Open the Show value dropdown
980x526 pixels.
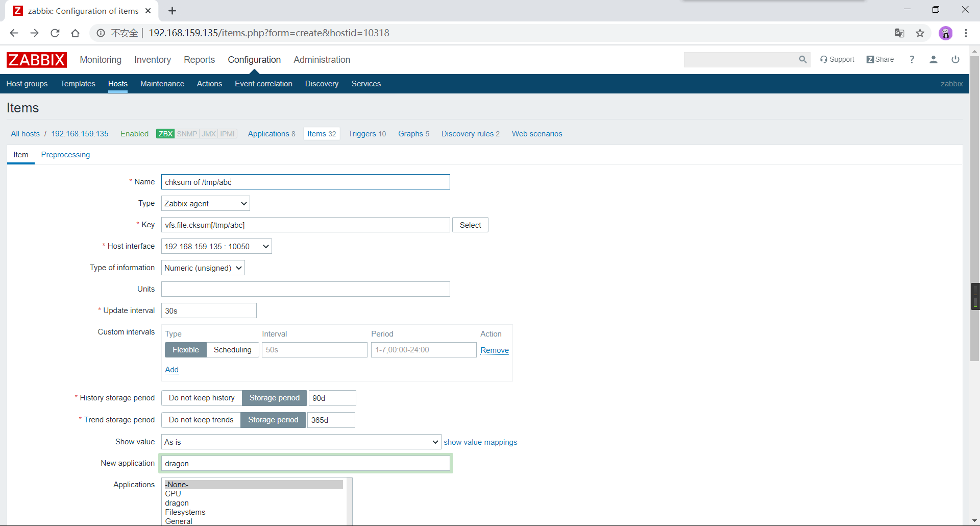301,442
